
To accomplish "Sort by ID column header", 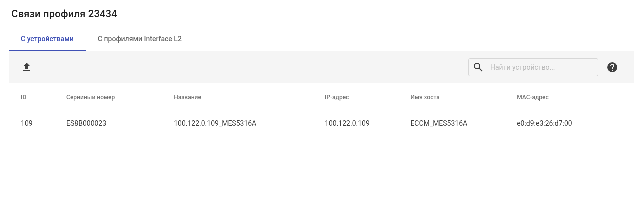I will [24, 97].
